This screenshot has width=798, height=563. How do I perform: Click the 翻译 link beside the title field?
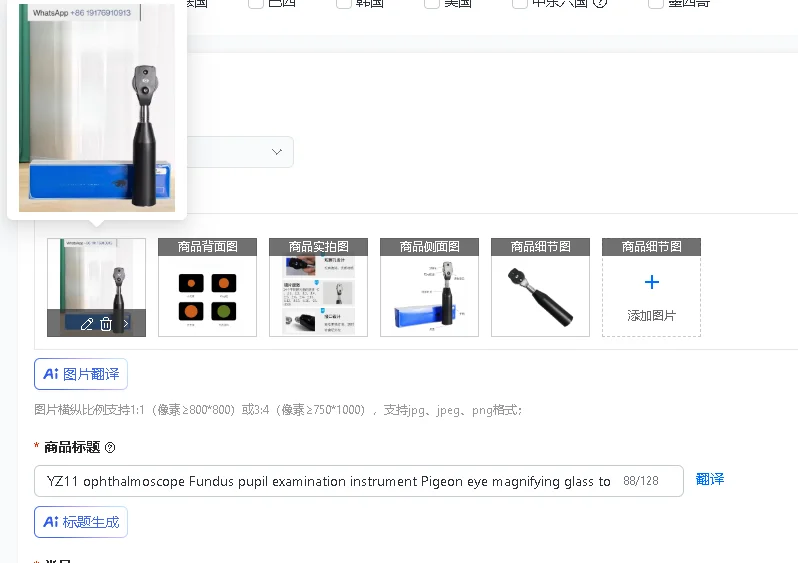pyautogui.click(x=709, y=479)
